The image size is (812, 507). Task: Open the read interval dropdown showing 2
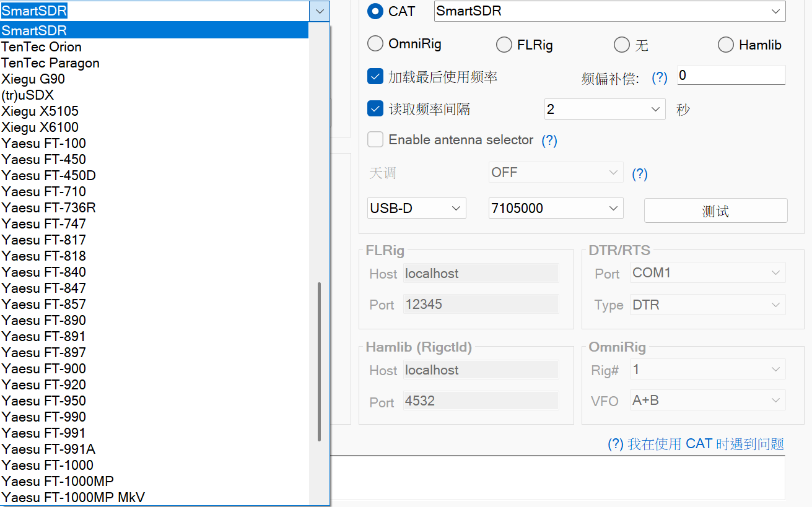[x=605, y=109]
